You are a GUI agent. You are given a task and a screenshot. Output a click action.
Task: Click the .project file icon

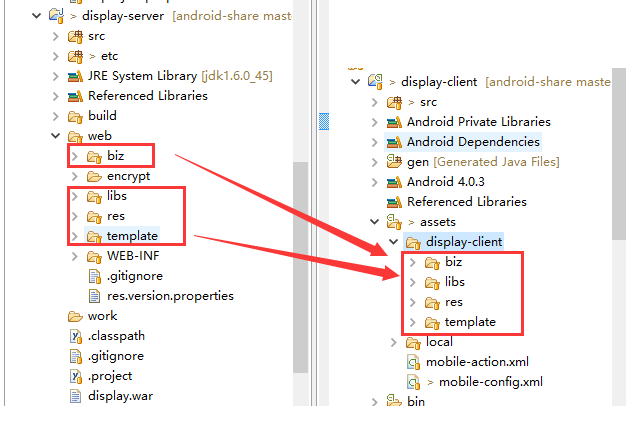(x=76, y=376)
